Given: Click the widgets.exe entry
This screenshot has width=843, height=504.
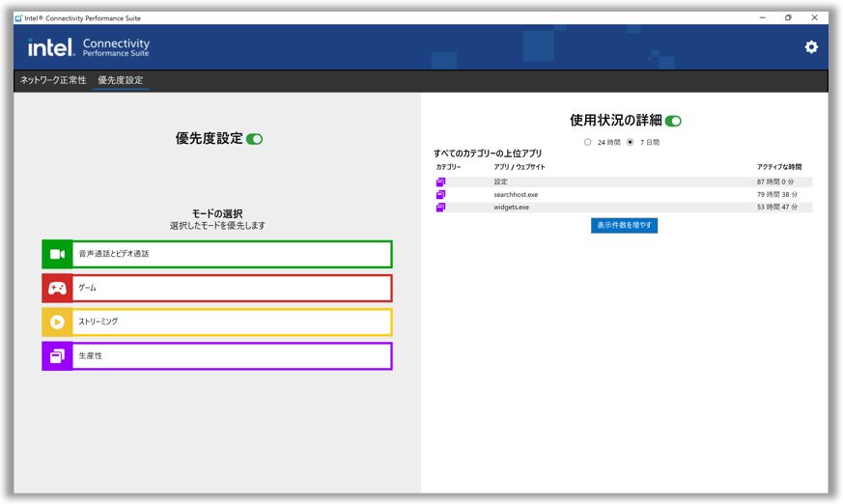Looking at the screenshot, I should 511,207.
